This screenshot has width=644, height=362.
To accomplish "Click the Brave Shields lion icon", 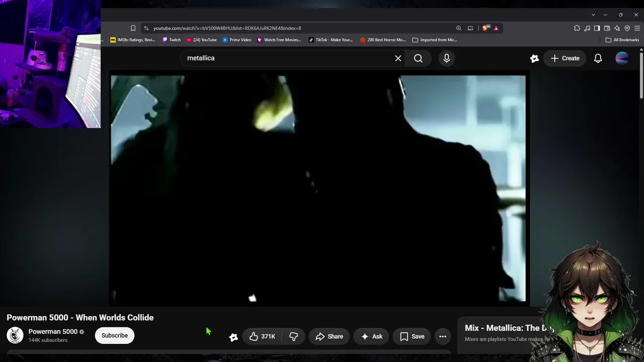I will click(485, 28).
